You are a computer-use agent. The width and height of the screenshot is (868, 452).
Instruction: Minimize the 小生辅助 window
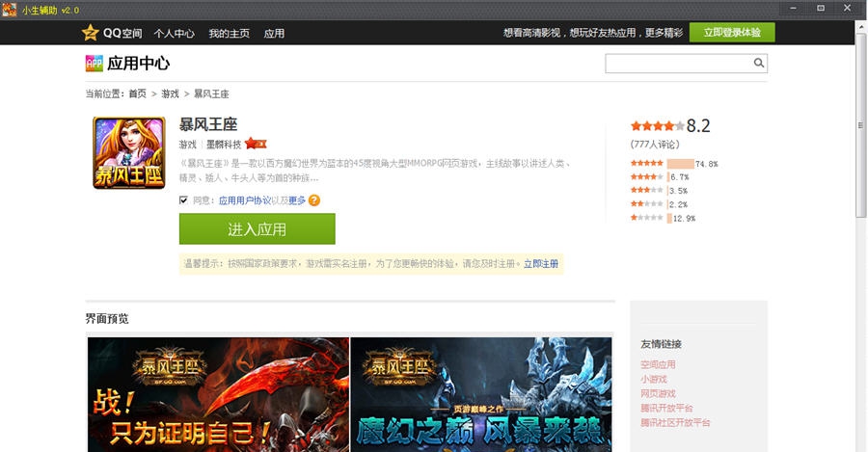[x=794, y=9]
